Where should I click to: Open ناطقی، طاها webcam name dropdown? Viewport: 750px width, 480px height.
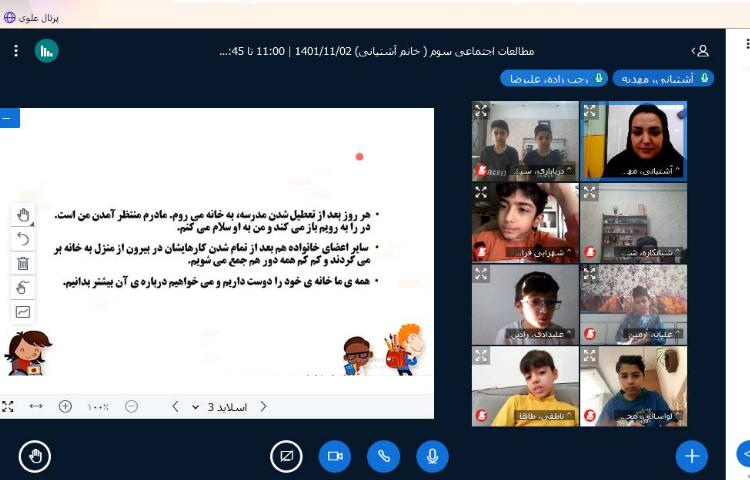(544, 416)
